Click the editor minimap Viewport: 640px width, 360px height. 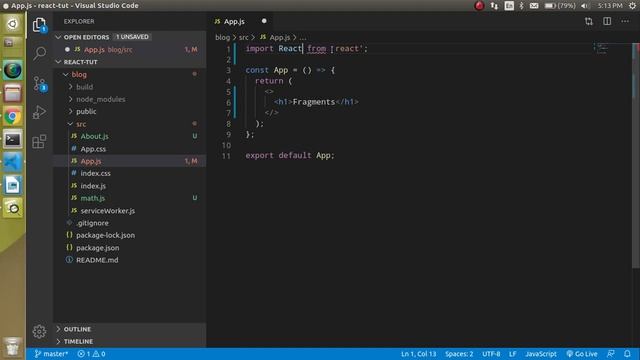pos(602,48)
